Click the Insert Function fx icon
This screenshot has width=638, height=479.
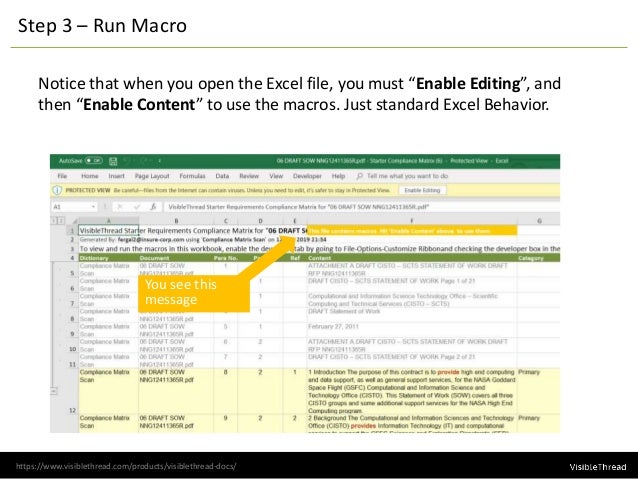point(153,207)
